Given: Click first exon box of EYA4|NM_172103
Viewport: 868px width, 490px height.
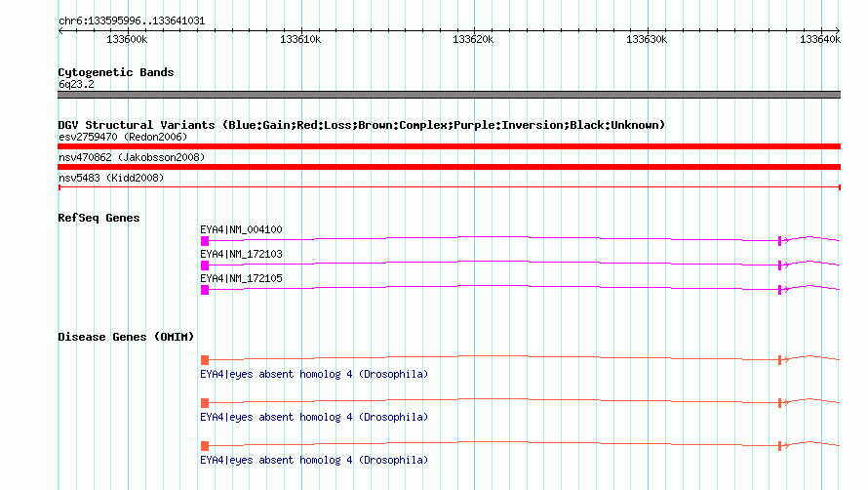Looking at the screenshot, I should pyautogui.click(x=205, y=265).
